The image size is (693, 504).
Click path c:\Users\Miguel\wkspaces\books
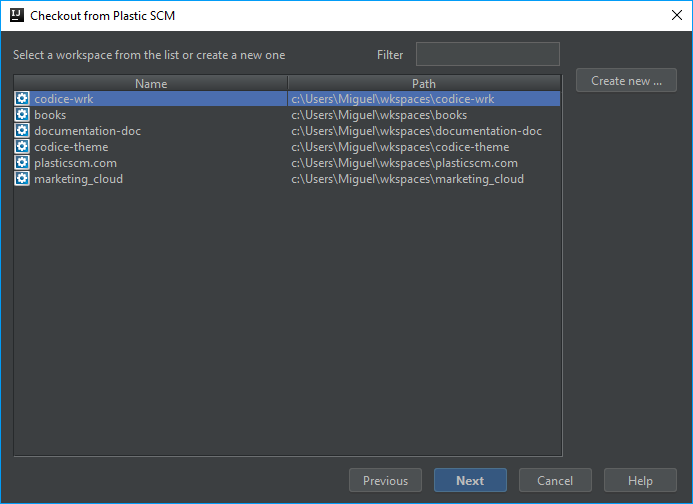tap(379, 115)
